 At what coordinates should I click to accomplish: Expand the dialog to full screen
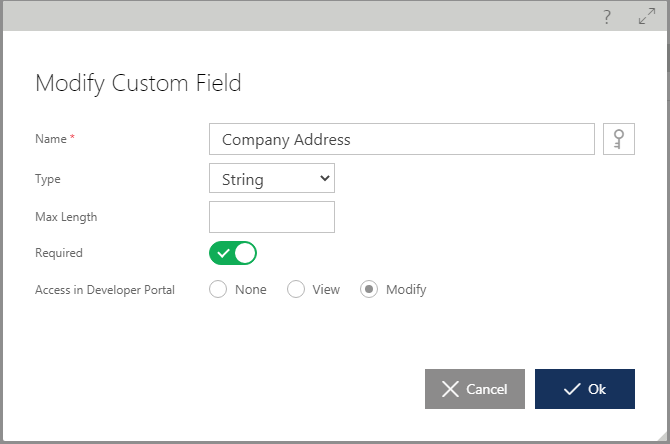point(646,17)
